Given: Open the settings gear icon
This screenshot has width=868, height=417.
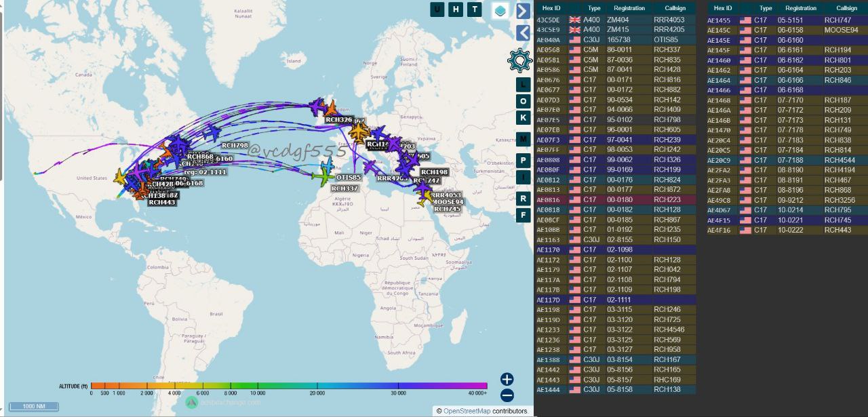Looking at the screenshot, I should (519, 60).
